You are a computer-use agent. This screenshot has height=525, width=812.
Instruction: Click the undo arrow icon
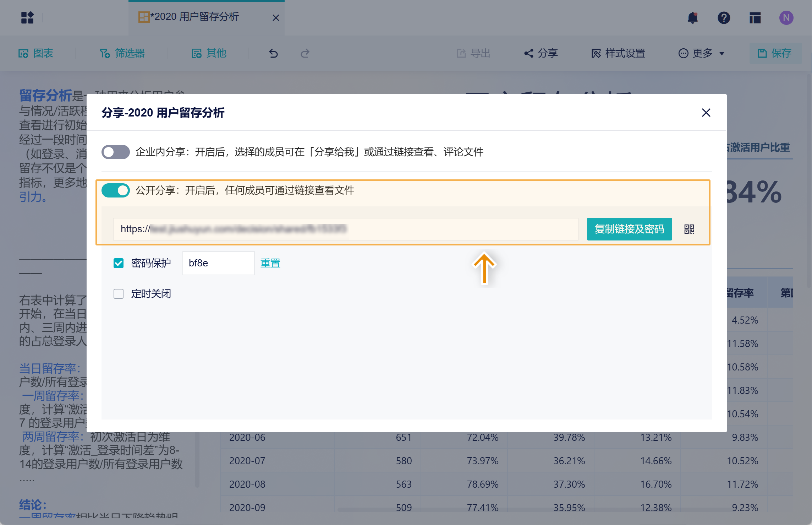click(273, 53)
